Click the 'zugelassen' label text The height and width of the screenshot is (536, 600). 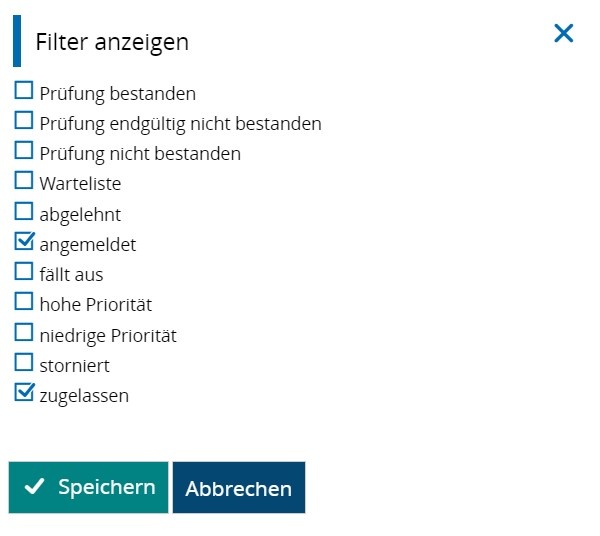click(x=84, y=395)
